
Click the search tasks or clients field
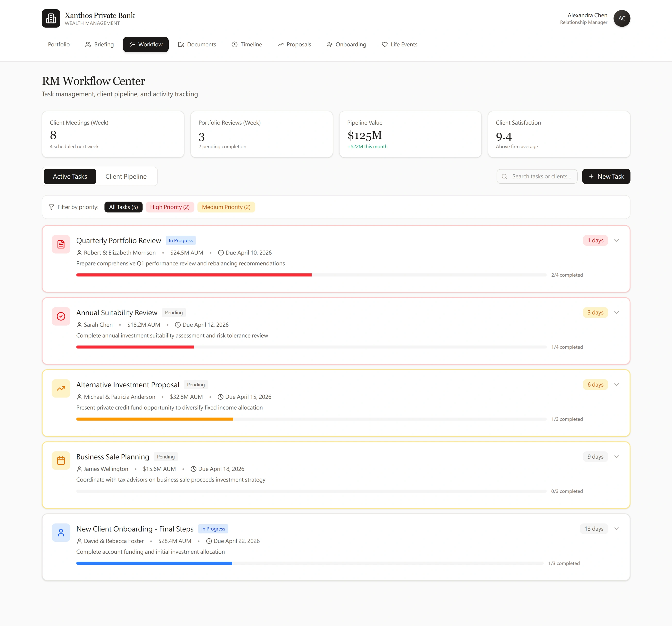tap(537, 176)
